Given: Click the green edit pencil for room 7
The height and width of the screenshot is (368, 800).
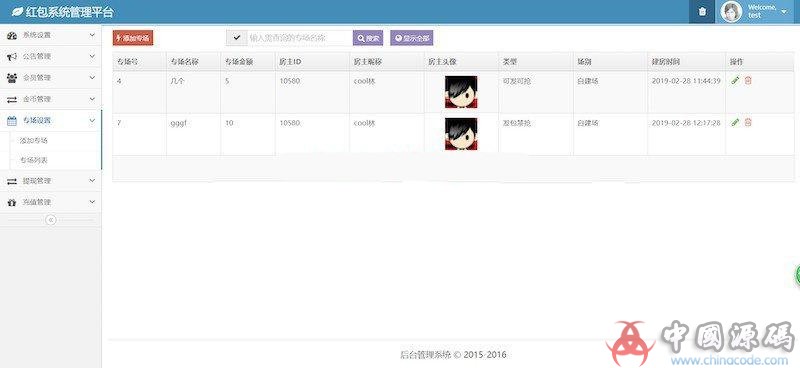Looking at the screenshot, I should coord(735,122).
